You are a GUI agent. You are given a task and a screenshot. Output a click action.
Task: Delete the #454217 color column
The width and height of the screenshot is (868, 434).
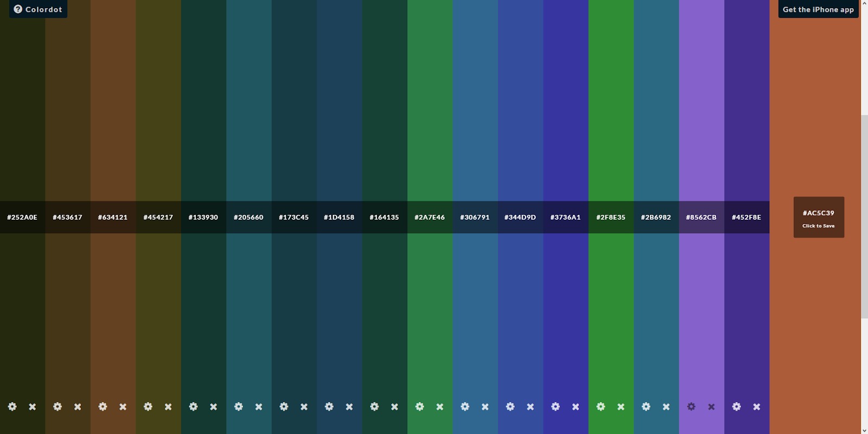168,406
